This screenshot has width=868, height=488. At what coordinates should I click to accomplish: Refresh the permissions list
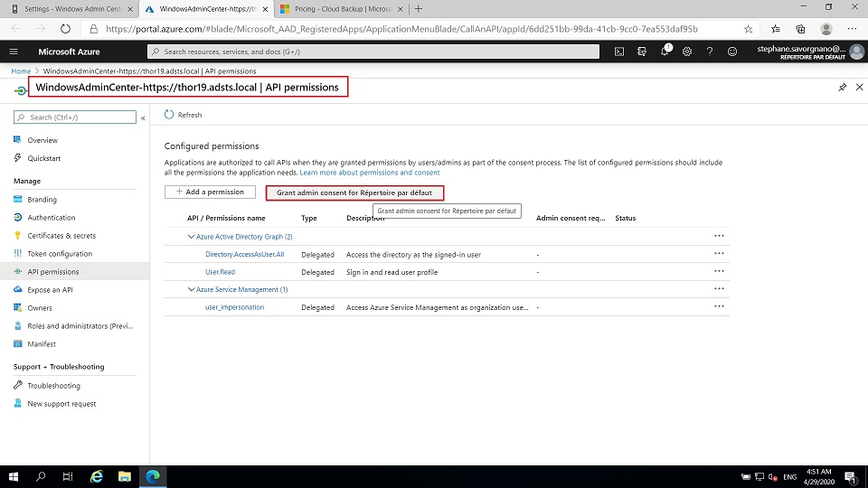(x=184, y=115)
